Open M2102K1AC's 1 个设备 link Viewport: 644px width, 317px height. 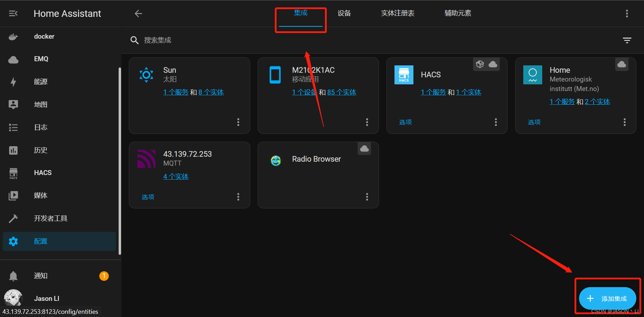305,92
